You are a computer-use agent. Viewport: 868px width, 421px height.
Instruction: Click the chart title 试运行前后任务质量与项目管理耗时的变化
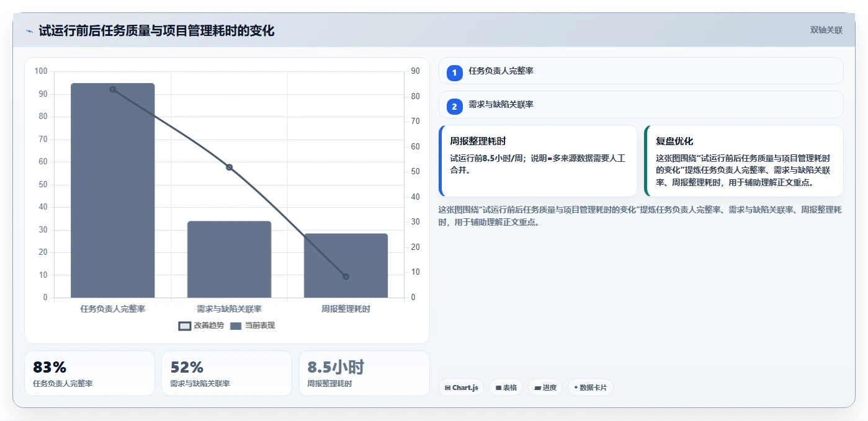pos(156,31)
